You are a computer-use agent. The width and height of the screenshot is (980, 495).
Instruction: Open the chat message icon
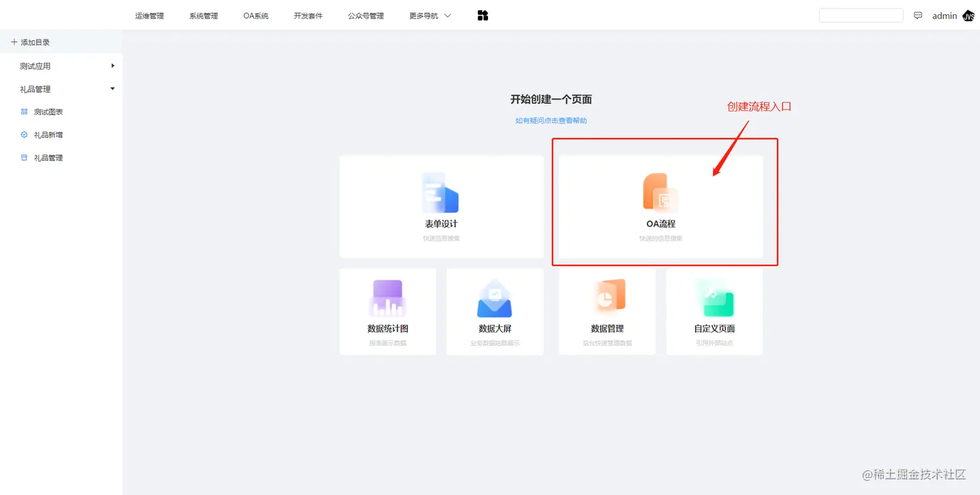coord(918,16)
